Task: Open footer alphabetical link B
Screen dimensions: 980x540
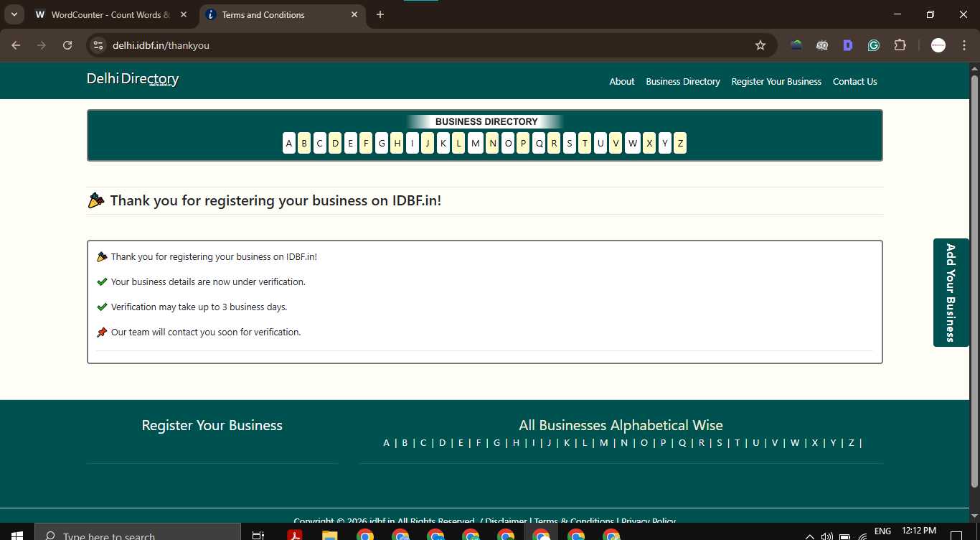Action: (x=405, y=443)
